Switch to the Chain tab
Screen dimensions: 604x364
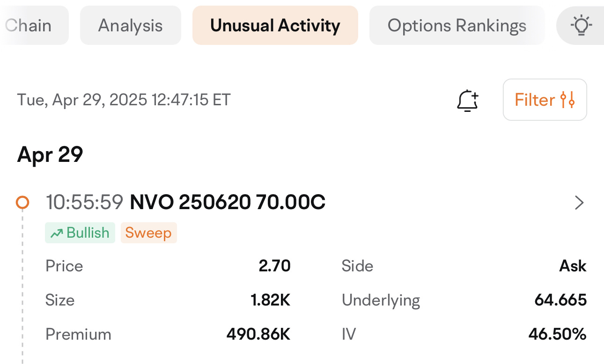(x=34, y=25)
